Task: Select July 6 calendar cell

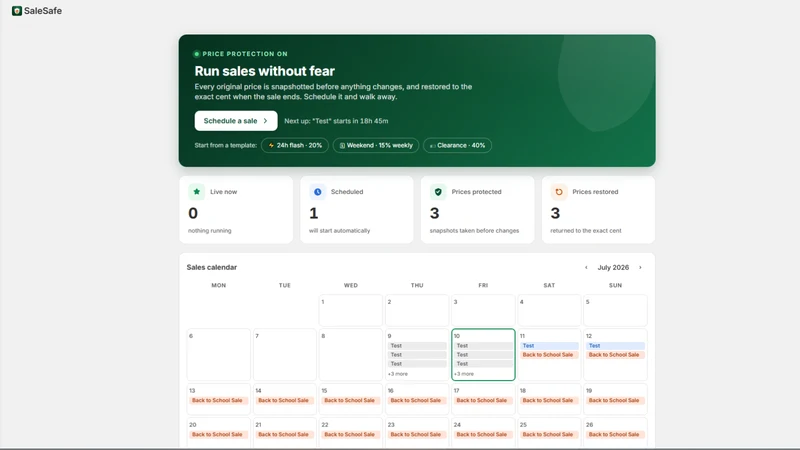Action: coord(218,355)
